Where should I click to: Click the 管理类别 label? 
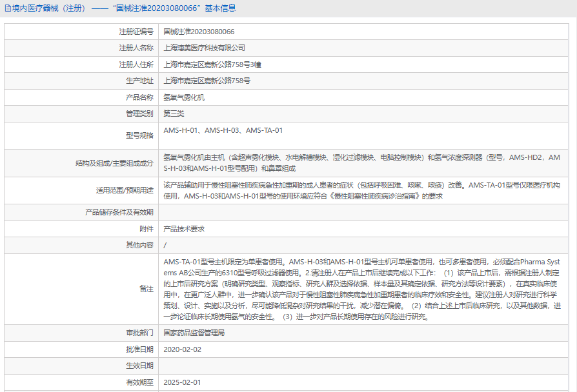pyautogui.click(x=139, y=113)
